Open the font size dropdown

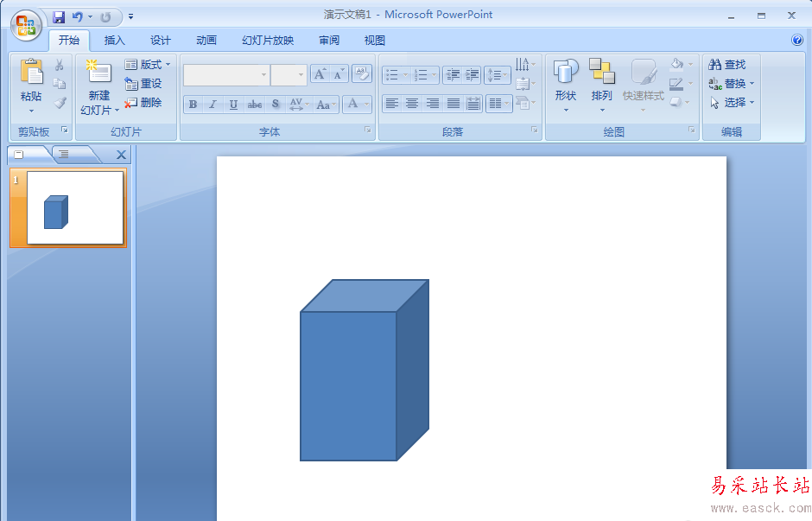(301, 75)
